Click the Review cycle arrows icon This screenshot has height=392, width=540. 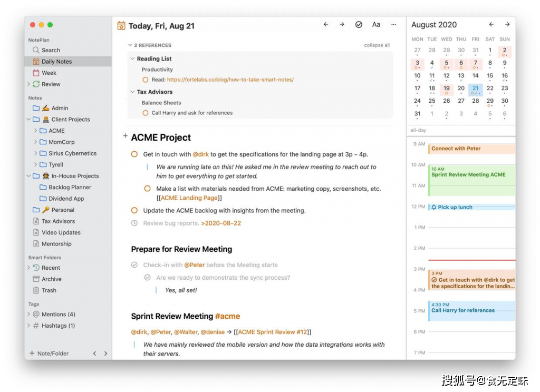tap(36, 84)
